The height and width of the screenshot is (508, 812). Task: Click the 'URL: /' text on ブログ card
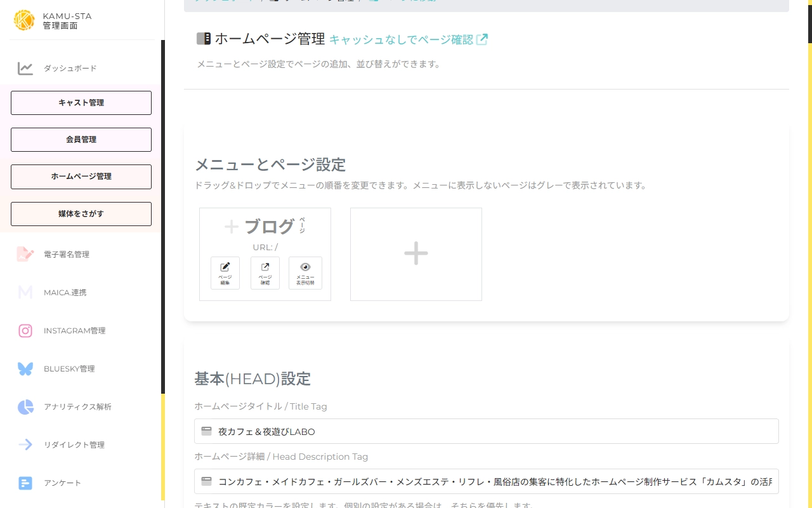[265, 248]
